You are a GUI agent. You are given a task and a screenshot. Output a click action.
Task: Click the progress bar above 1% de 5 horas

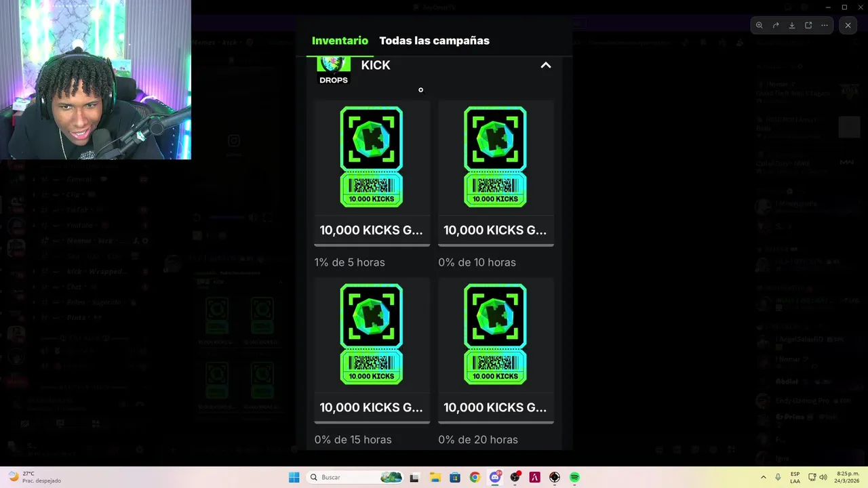[372, 245]
